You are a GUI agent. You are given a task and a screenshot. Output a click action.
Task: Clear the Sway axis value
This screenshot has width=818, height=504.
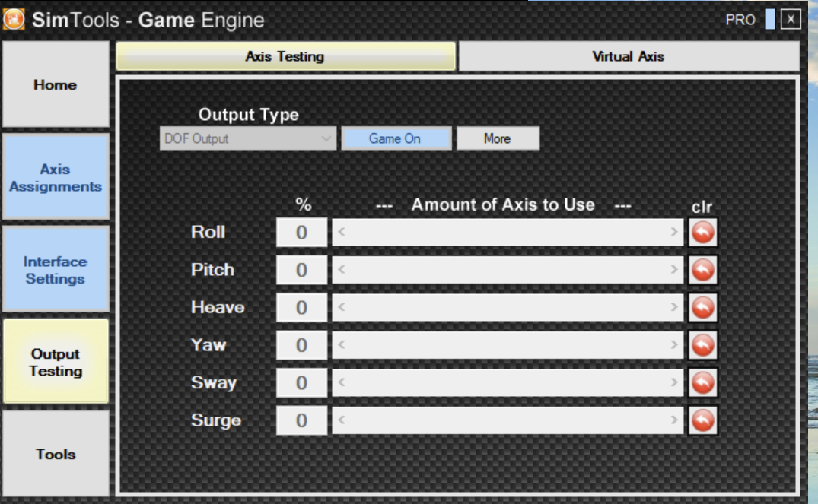coord(702,383)
